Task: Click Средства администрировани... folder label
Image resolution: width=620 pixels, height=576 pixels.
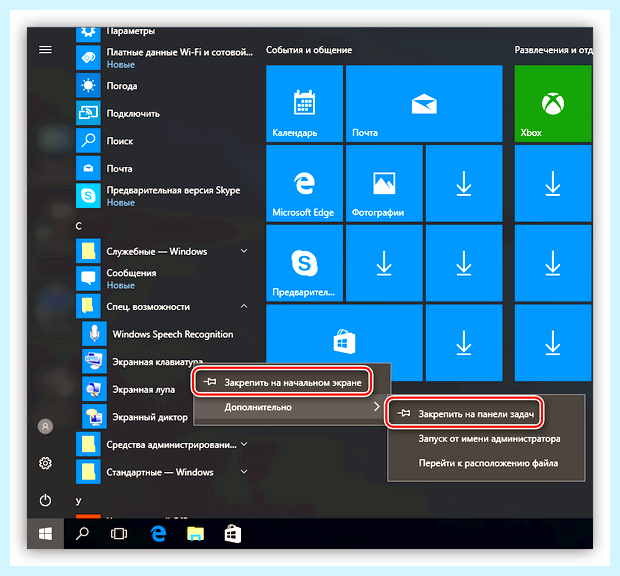Action: pyautogui.click(x=171, y=445)
